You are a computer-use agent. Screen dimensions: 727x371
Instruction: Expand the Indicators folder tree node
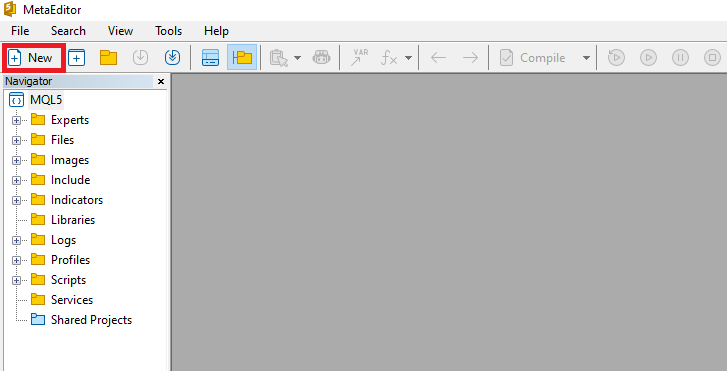[16, 200]
